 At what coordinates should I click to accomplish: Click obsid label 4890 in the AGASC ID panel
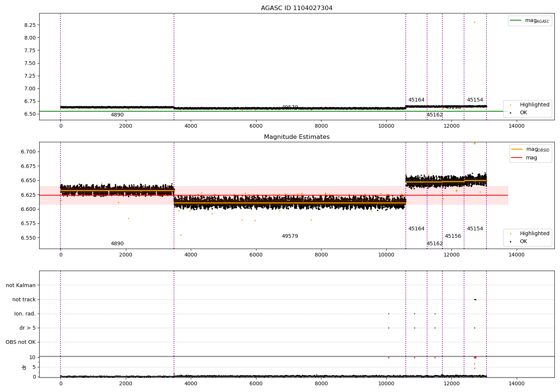click(x=117, y=115)
